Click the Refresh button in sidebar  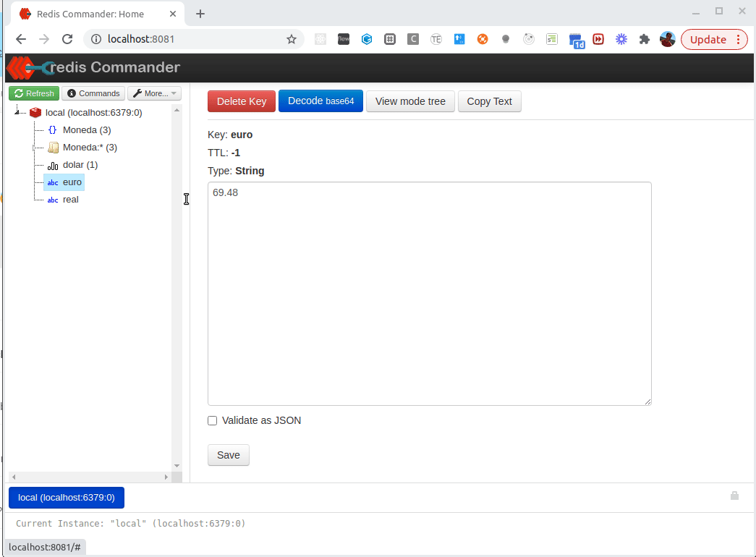tap(34, 93)
